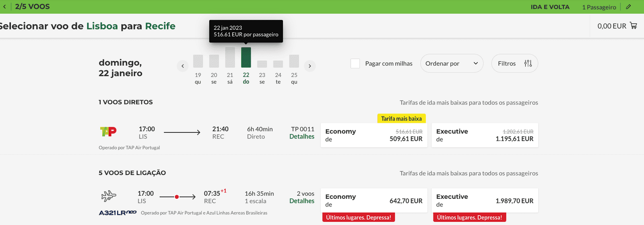The width and height of the screenshot is (644, 225).
Task: Click Operado por TAP Air Portugal text
Action: 129,148
